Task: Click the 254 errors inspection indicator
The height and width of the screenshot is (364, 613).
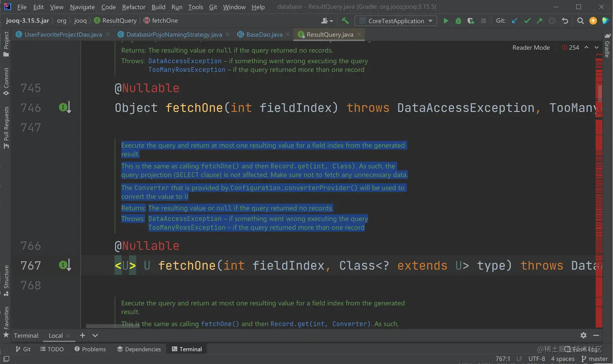Action: 570,47
